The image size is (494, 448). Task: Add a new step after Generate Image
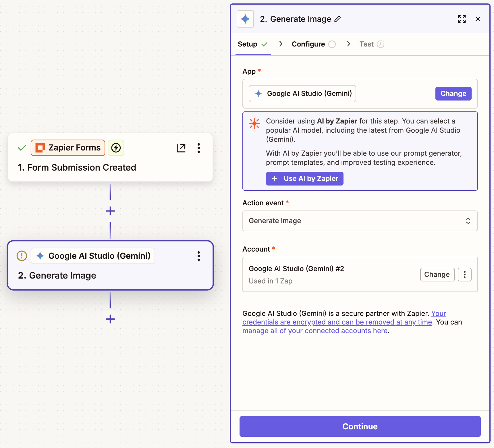coord(110,319)
